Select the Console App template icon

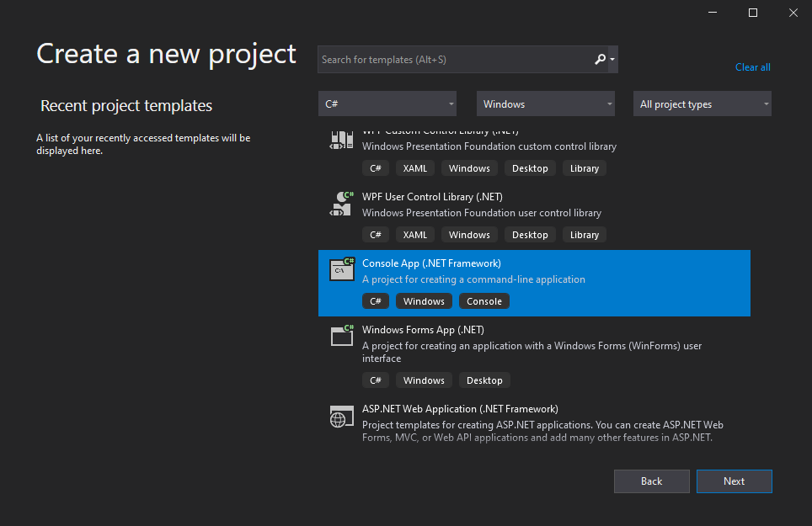tap(342, 269)
